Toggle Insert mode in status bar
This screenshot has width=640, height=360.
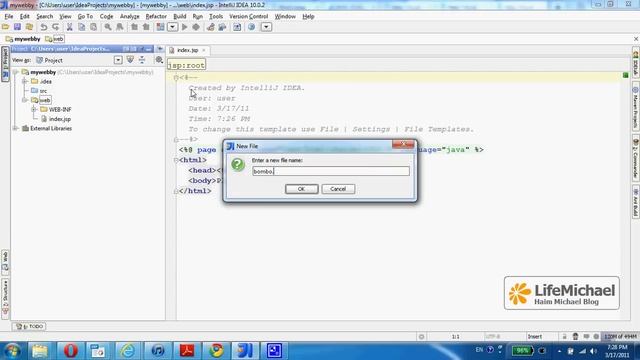535,336
